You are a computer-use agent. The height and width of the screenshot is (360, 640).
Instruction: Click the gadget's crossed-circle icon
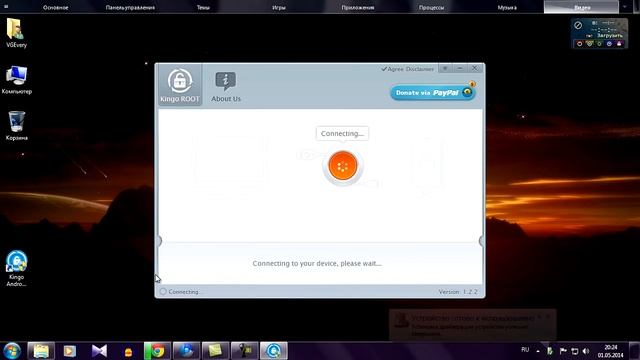coord(578,25)
